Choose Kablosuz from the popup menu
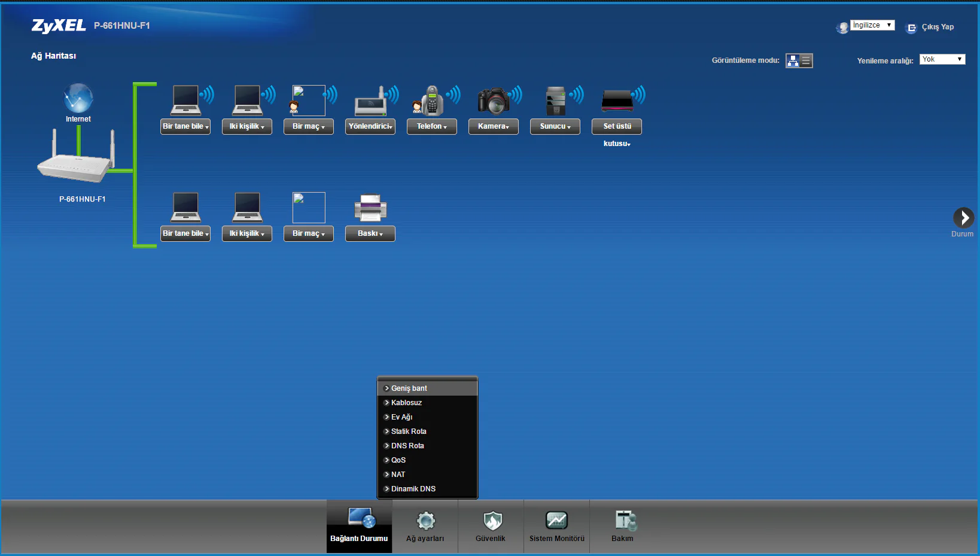Image resolution: width=980 pixels, height=556 pixels. pyautogui.click(x=407, y=403)
